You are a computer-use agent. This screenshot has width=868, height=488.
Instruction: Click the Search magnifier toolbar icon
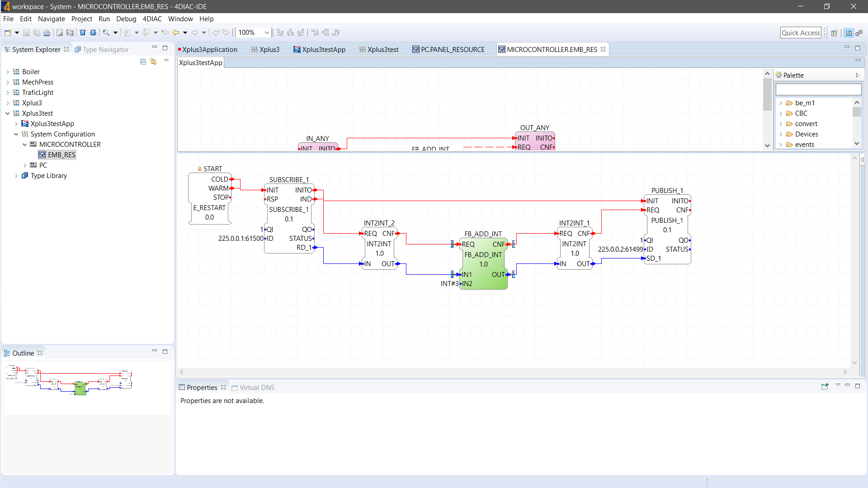pos(106,33)
